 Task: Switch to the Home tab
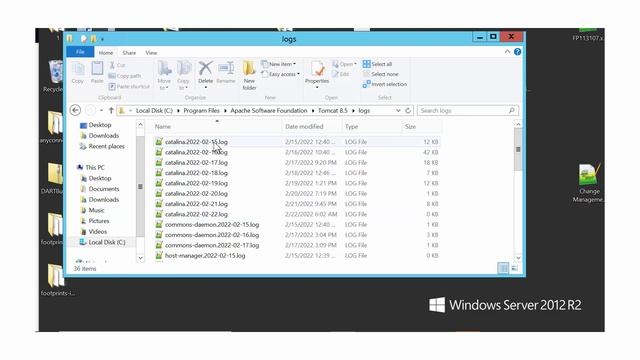106,53
